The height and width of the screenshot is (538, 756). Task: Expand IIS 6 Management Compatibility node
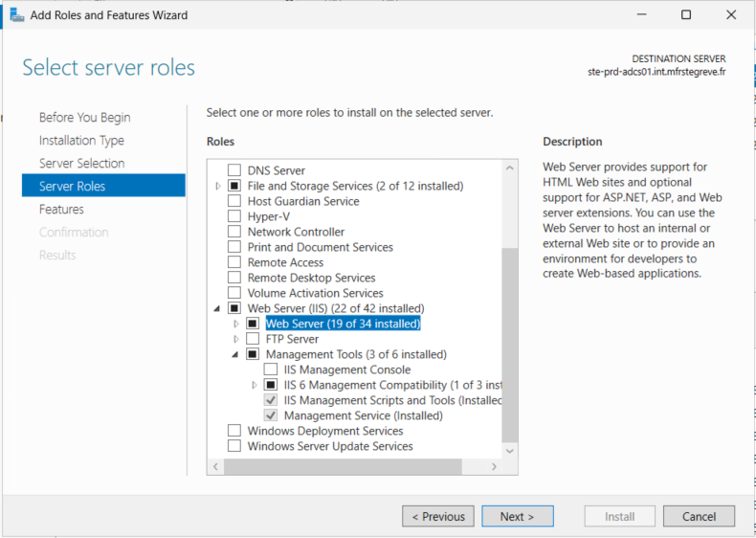255,385
